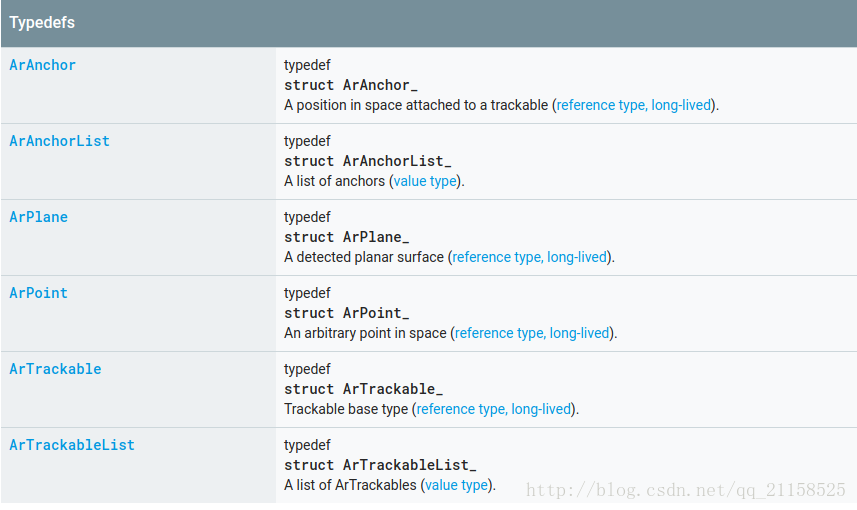
Task: Click the Typedefs table header
Action: tap(429, 23)
